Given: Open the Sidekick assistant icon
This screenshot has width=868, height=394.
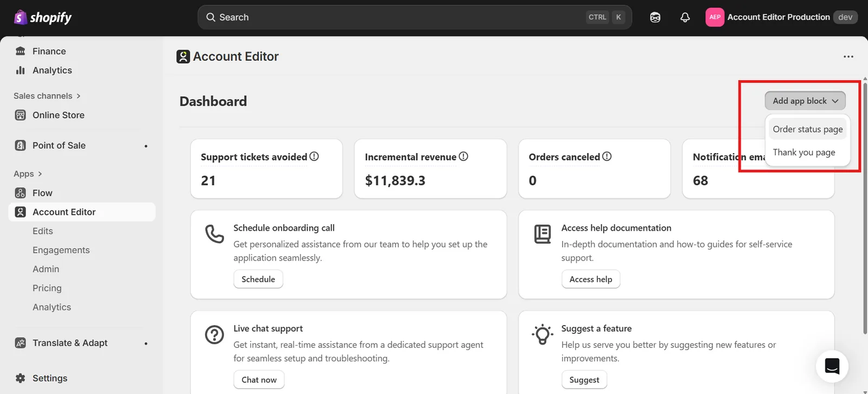Looking at the screenshot, I should (655, 17).
